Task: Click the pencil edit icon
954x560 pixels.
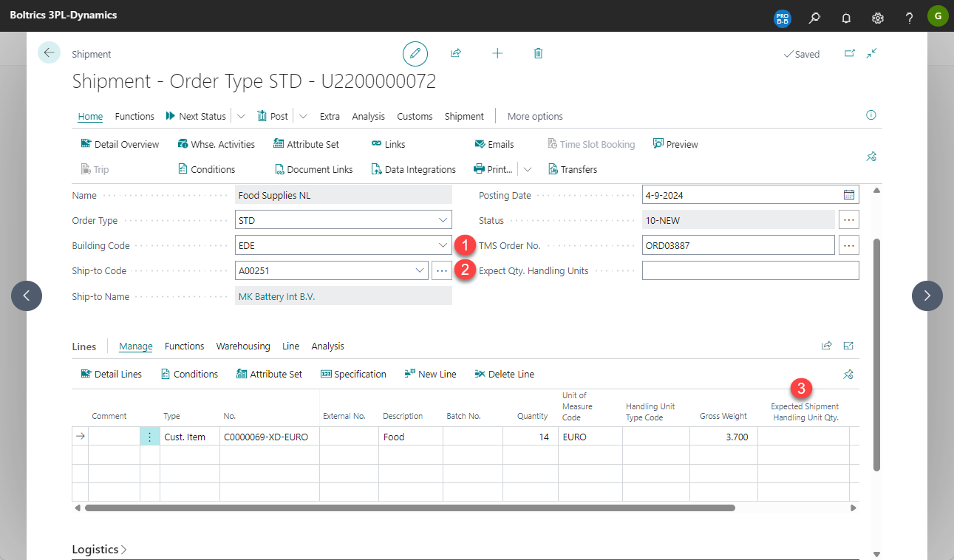Action: point(415,54)
